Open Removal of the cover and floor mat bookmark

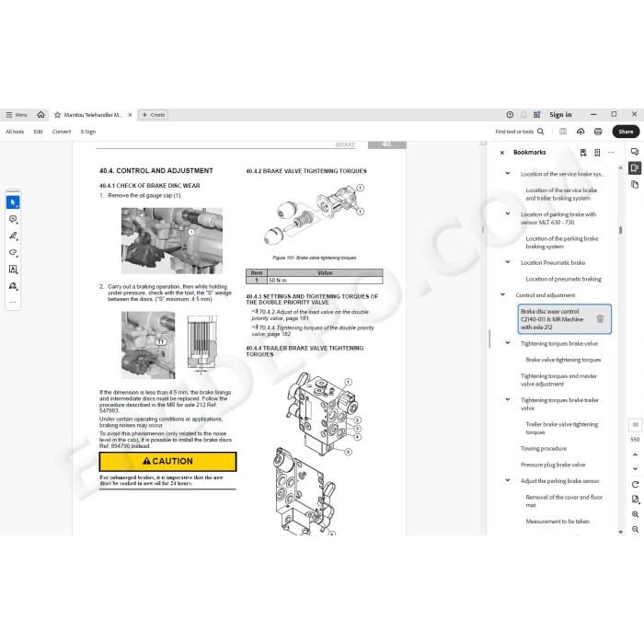click(x=564, y=500)
